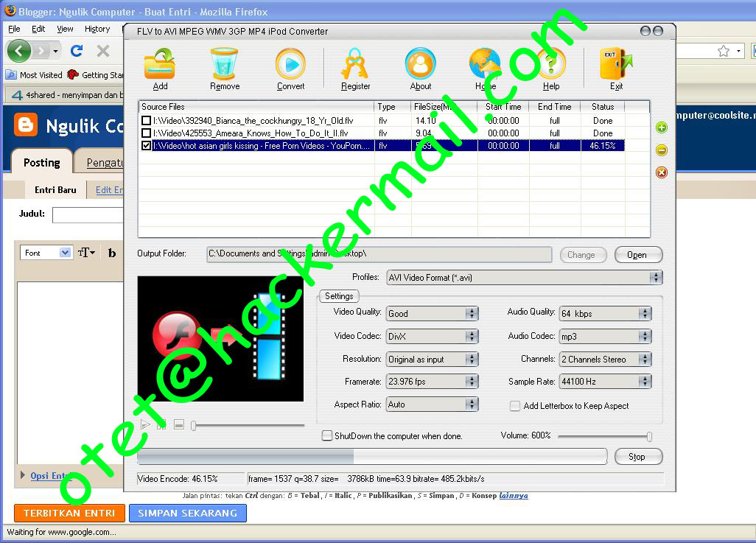Open the Framerate 23.976 fps dropdown
Viewport: 756px width, 543px height.
coord(432,382)
